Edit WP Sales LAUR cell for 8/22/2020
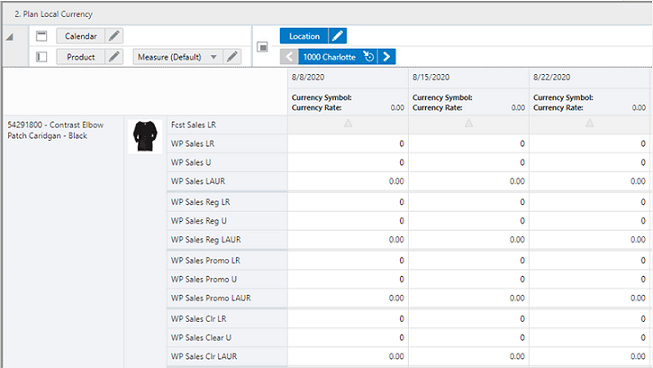The image size is (653, 368). (589, 181)
